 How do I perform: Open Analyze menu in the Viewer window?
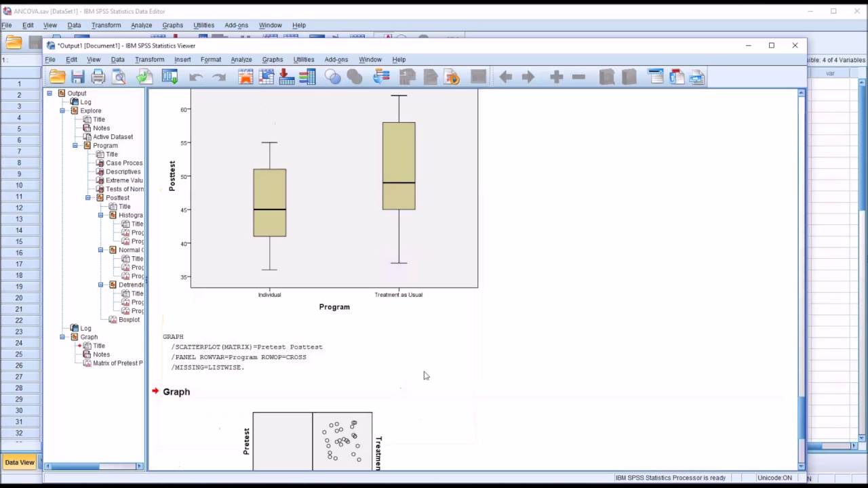tap(241, 60)
